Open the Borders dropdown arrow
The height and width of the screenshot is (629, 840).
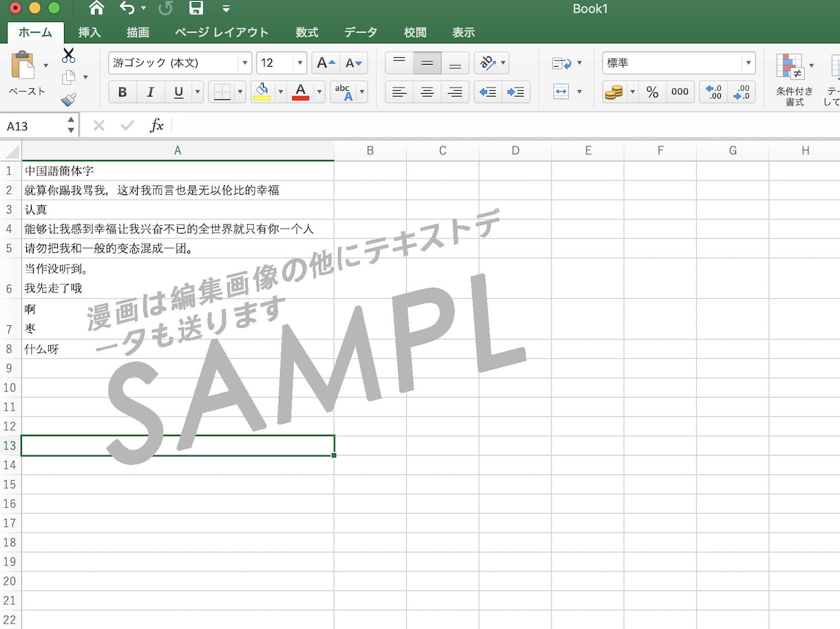240,92
